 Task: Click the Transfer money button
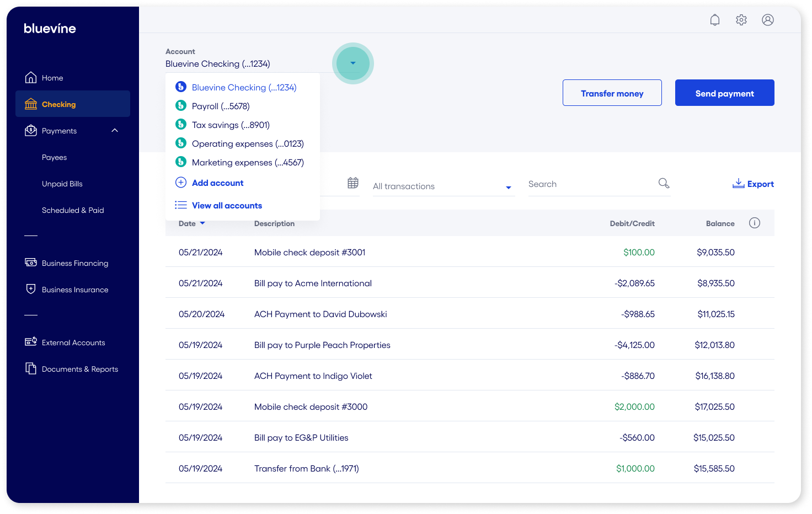(x=612, y=93)
